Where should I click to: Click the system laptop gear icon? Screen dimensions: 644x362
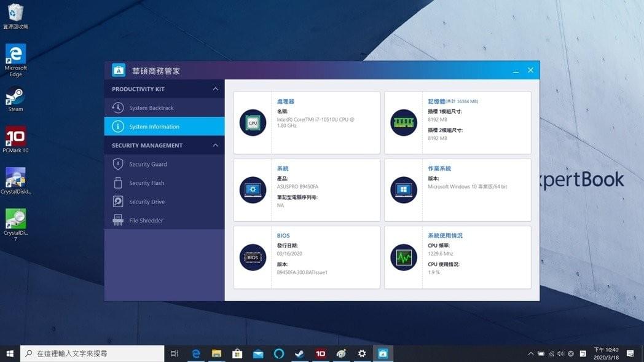pyautogui.click(x=253, y=190)
